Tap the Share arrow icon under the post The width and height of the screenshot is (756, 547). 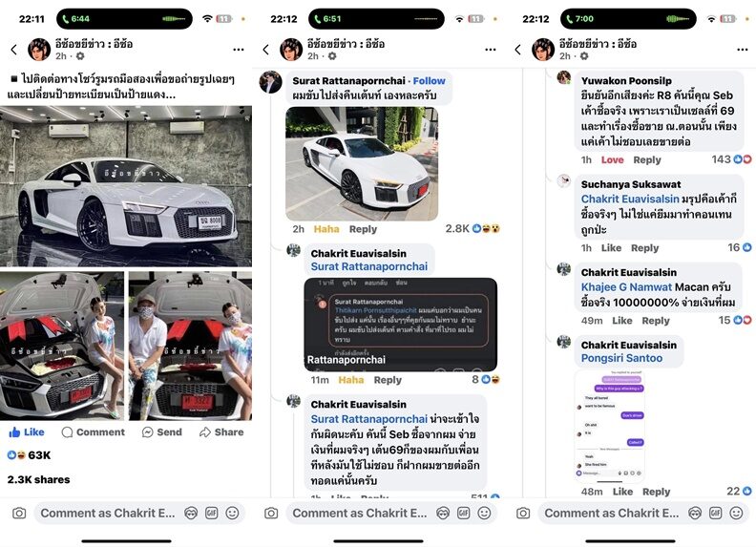(x=205, y=431)
